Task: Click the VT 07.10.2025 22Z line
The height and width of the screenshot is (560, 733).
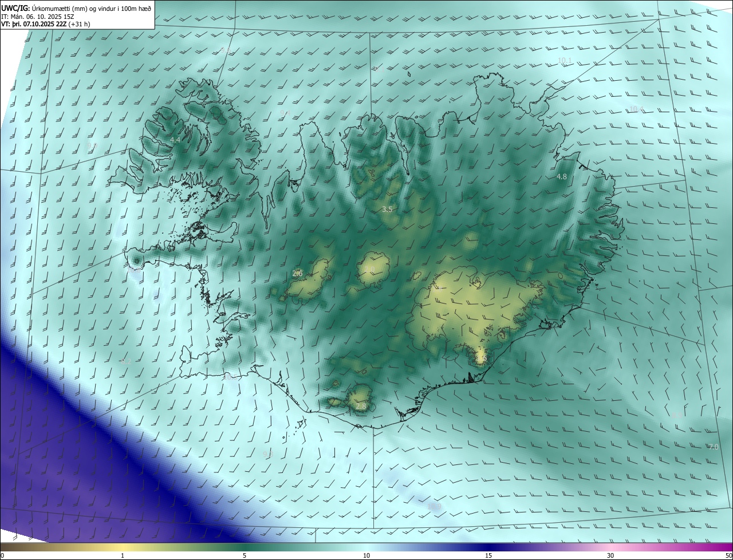Action: coord(46,24)
